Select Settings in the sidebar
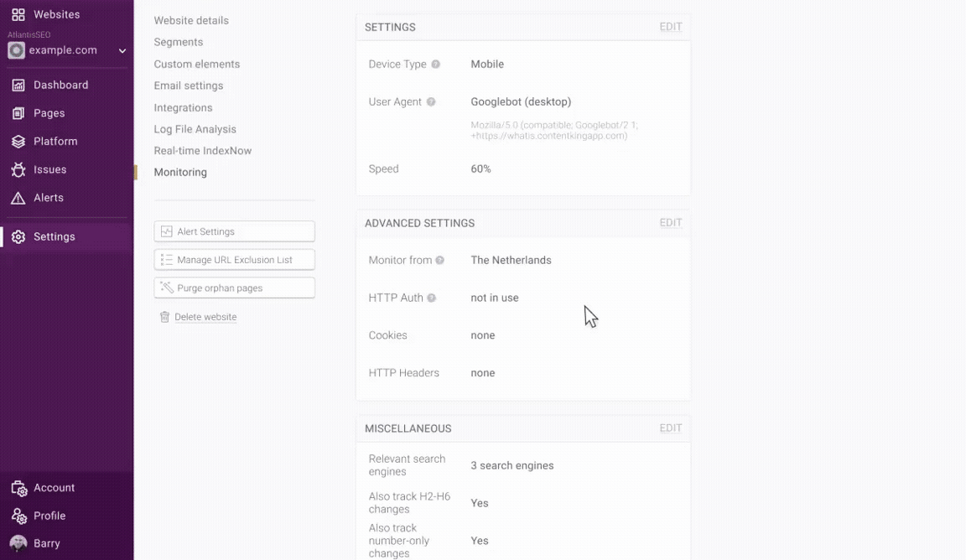This screenshot has width=966, height=560. pos(55,236)
